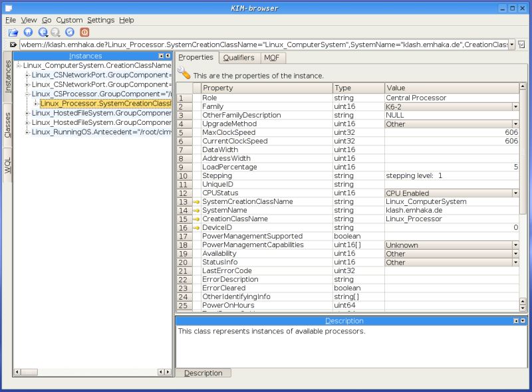Open a file using the folder toolbar icon
This screenshot has width=532, height=392.
click(13, 32)
